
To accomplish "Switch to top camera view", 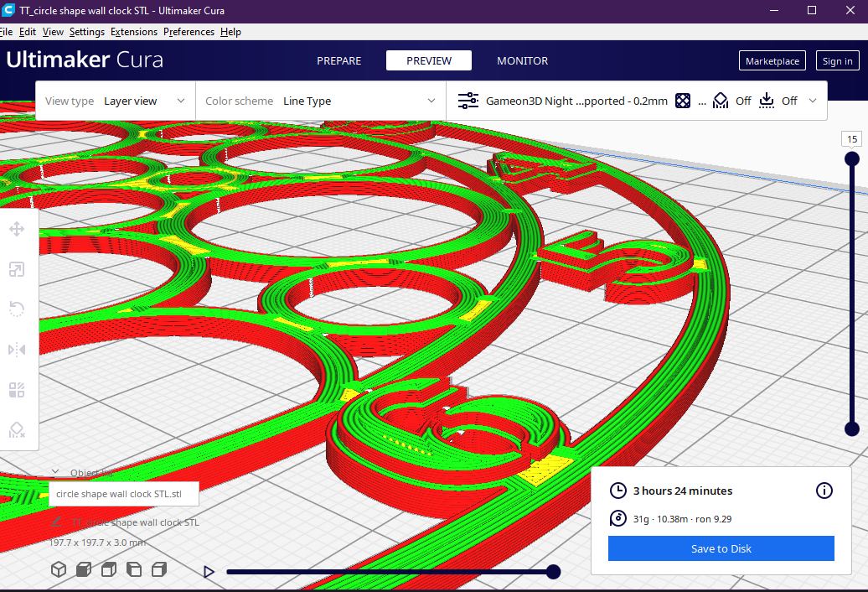I will pos(109,569).
